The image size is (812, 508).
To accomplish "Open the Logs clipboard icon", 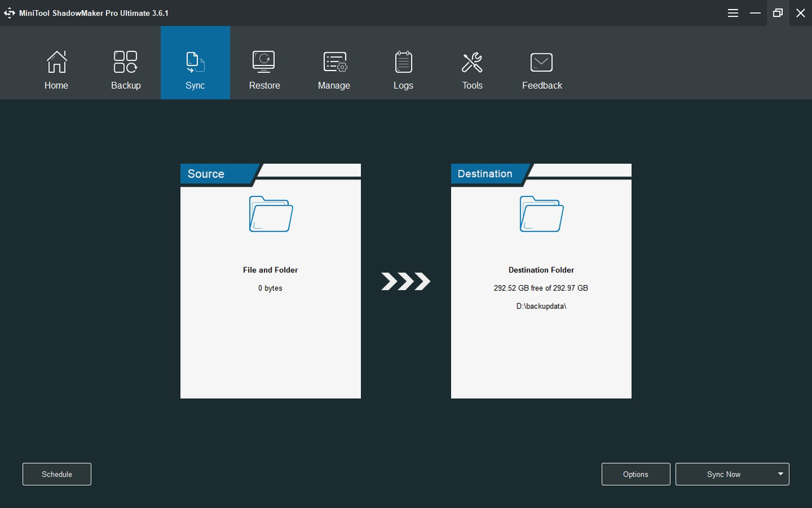I will [403, 62].
